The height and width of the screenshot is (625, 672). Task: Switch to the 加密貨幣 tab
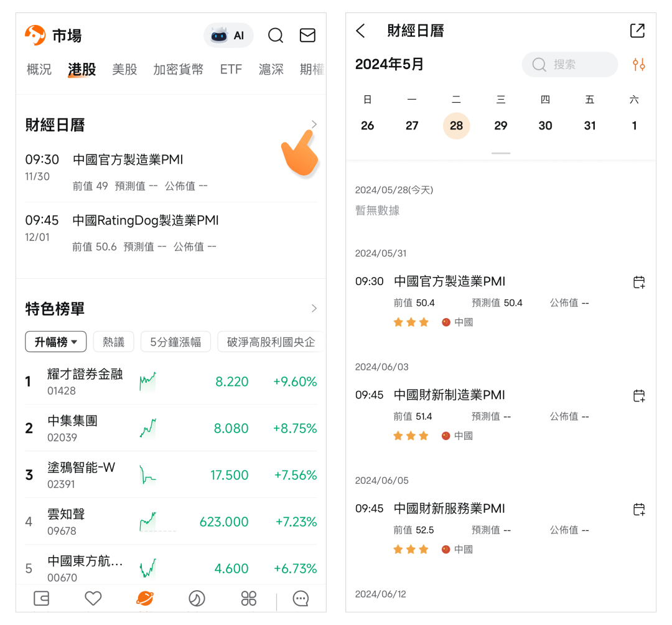pyautogui.click(x=178, y=70)
